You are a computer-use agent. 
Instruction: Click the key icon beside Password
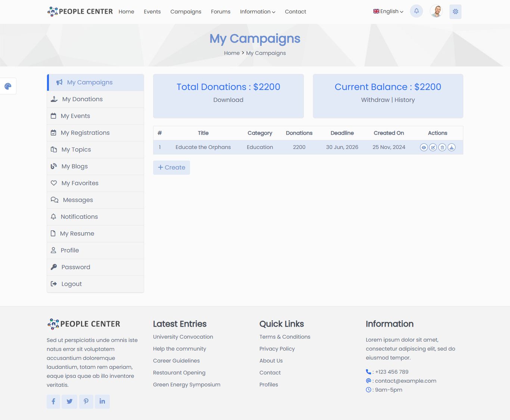pos(54,267)
